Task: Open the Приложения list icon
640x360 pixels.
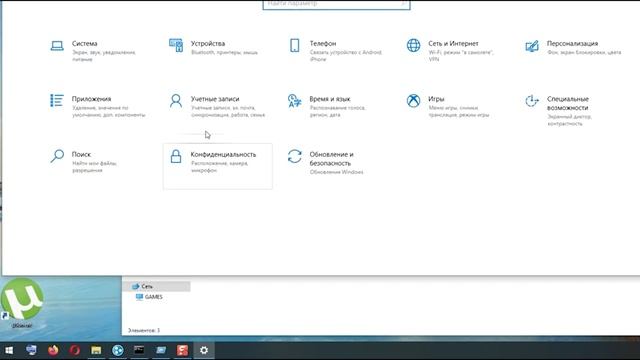Action: tap(57, 100)
